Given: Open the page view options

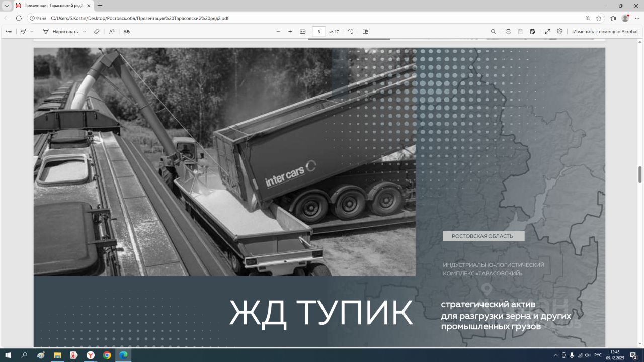Looking at the screenshot, I should pyautogui.click(x=366, y=31).
